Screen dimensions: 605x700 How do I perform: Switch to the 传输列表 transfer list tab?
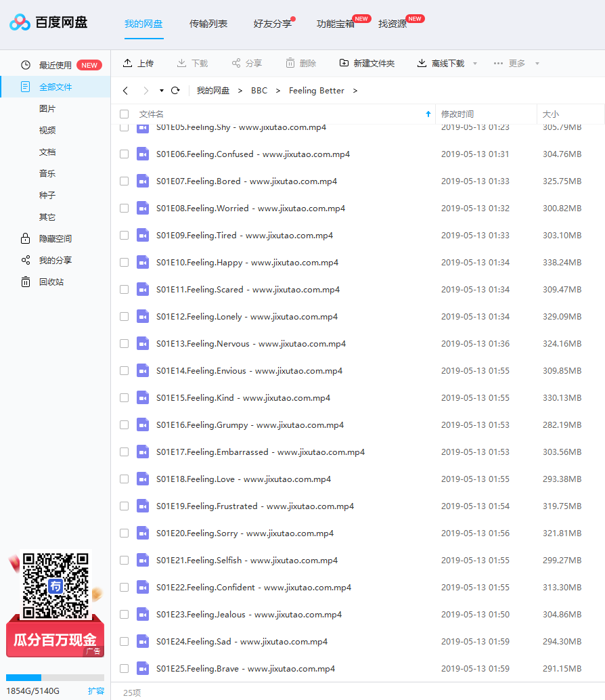pyautogui.click(x=208, y=24)
